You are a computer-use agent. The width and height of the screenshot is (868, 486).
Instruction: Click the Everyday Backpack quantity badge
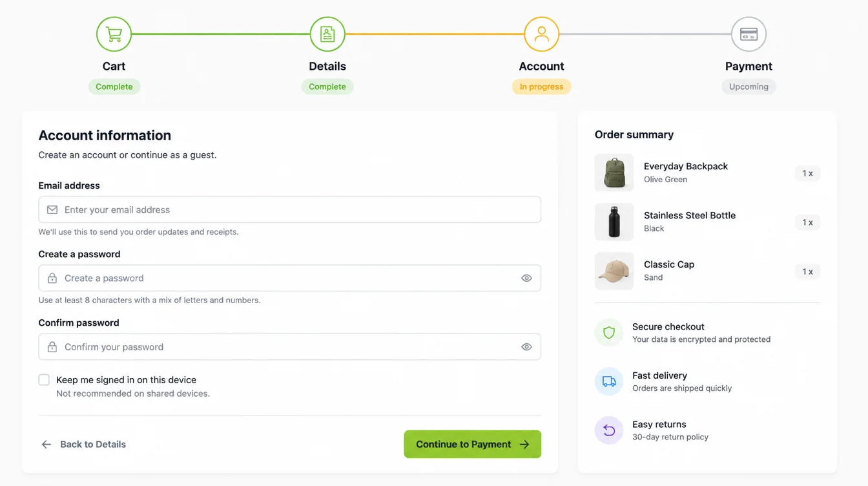click(807, 173)
